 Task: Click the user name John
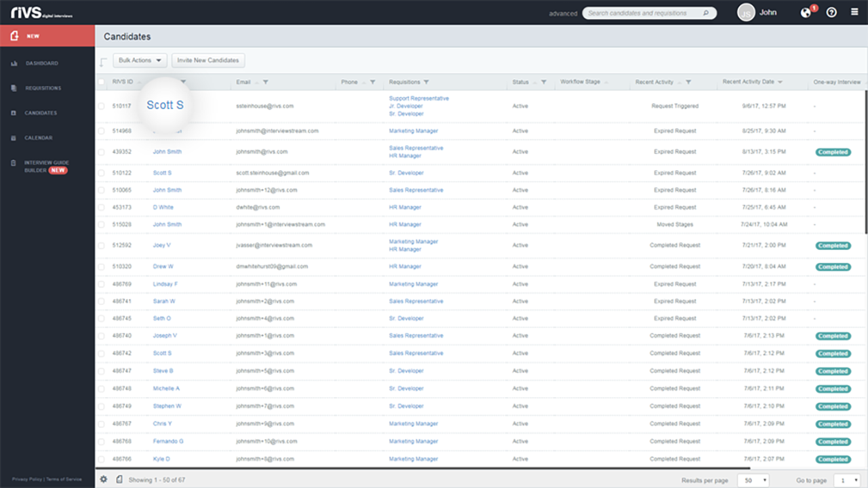(x=768, y=13)
